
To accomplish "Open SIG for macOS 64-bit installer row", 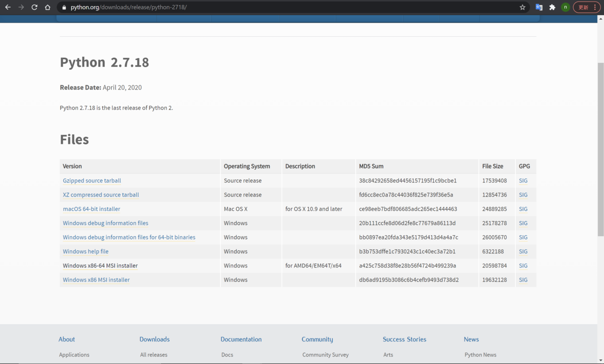I will (523, 209).
